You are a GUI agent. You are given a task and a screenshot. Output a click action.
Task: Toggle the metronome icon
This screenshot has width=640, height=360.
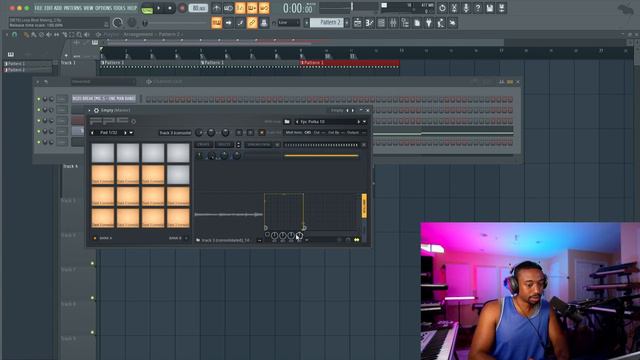click(216, 8)
